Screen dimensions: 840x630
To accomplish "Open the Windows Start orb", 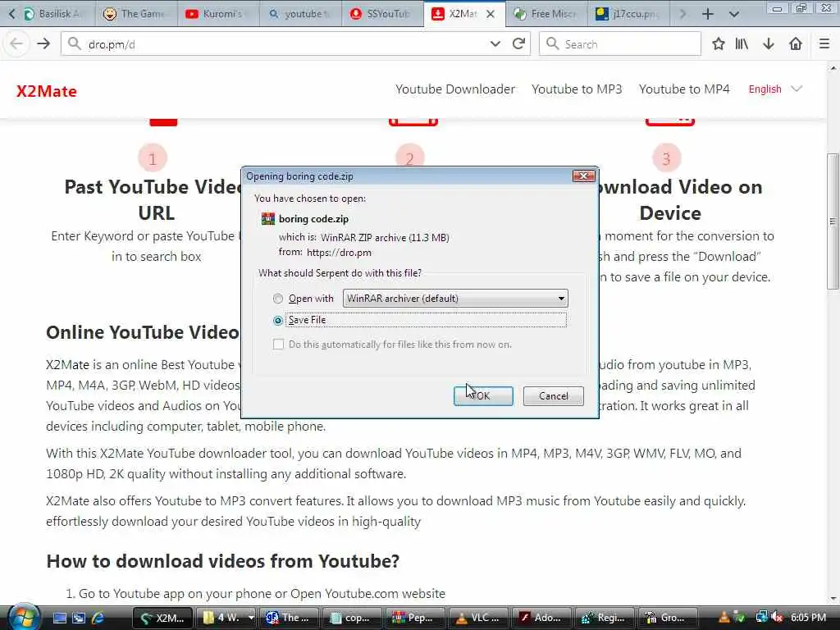I will tap(22, 617).
